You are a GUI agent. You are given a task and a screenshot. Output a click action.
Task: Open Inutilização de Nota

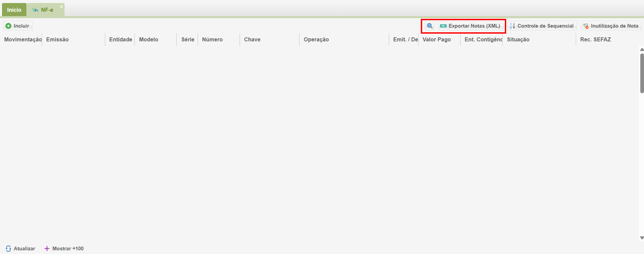[611, 26]
